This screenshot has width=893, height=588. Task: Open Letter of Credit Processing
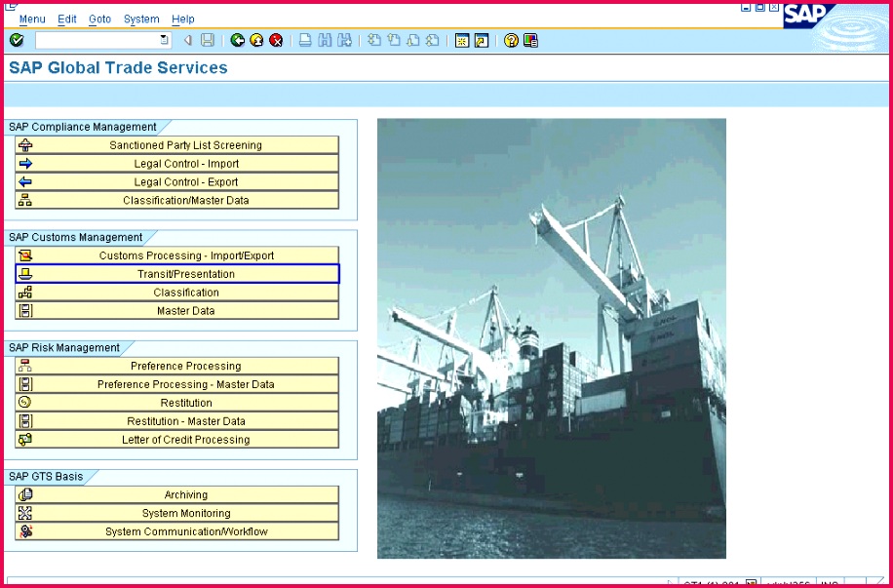[177, 439]
